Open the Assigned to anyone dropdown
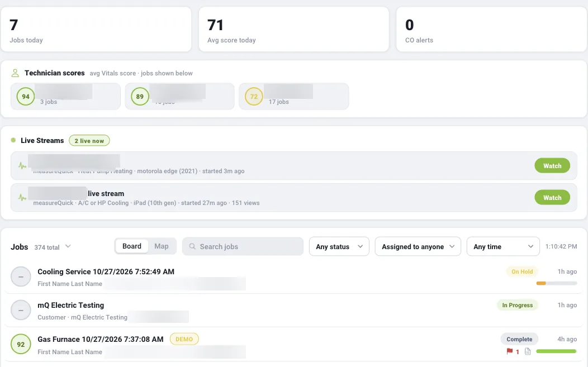 click(418, 246)
